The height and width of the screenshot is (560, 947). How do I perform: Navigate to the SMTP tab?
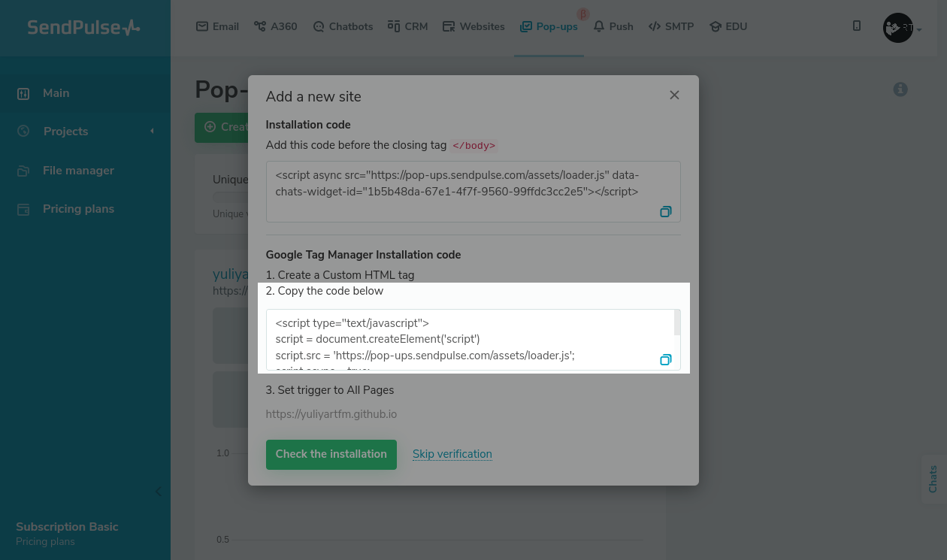[x=671, y=26]
